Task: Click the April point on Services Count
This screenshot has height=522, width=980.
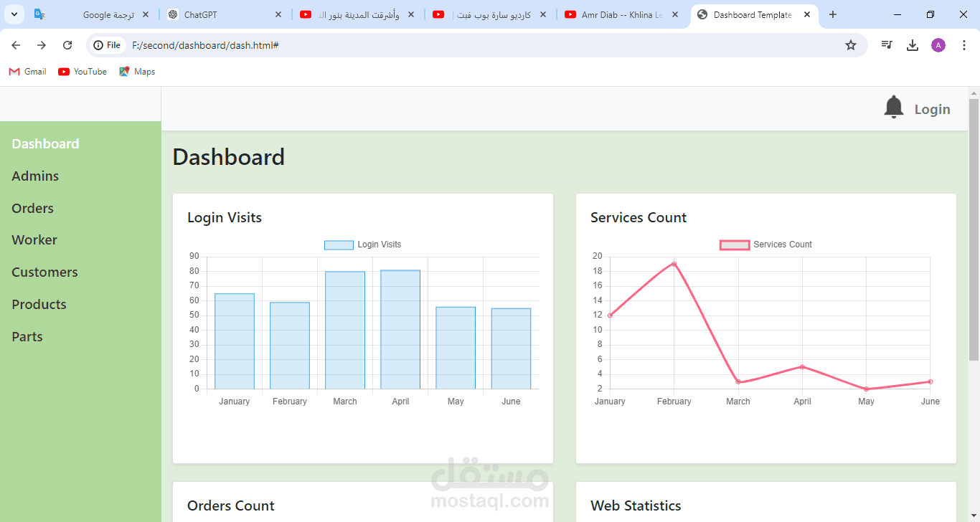Action: coord(802,366)
